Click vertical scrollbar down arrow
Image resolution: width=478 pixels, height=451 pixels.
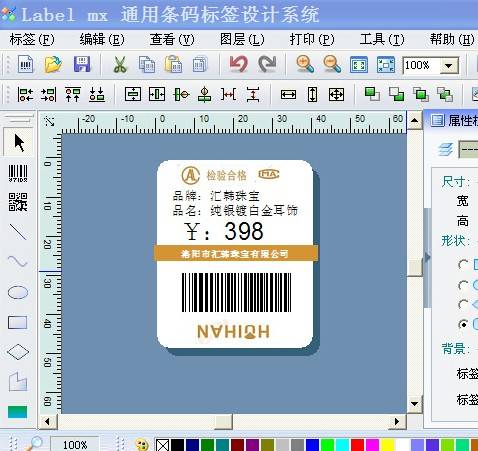[x=414, y=404]
